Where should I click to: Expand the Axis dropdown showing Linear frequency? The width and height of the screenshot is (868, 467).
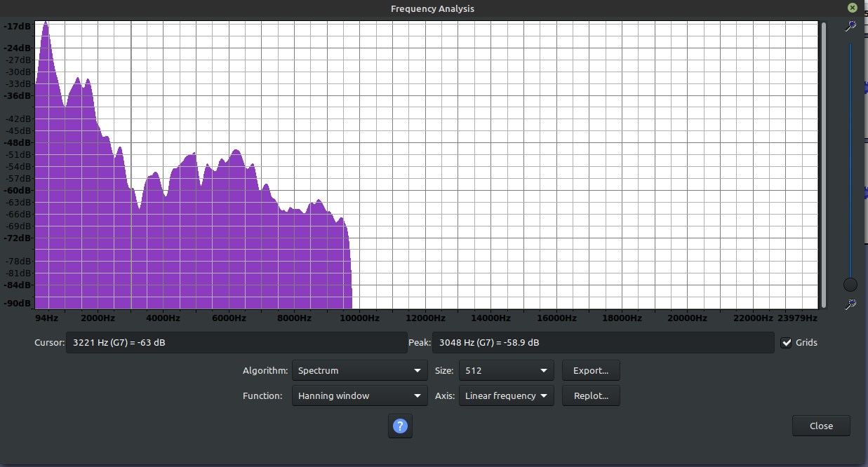click(507, 395)
